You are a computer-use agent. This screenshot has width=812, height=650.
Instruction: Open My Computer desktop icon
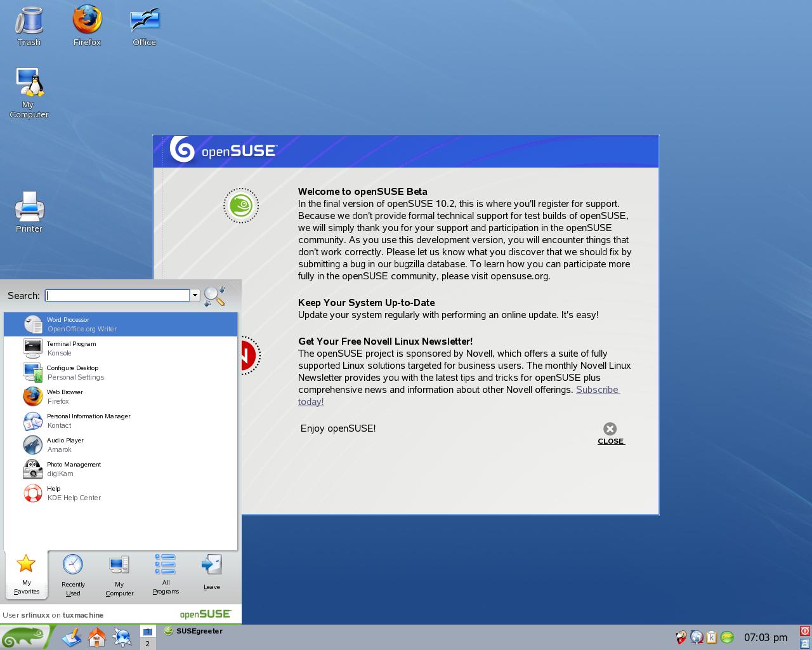coord(29,93)
